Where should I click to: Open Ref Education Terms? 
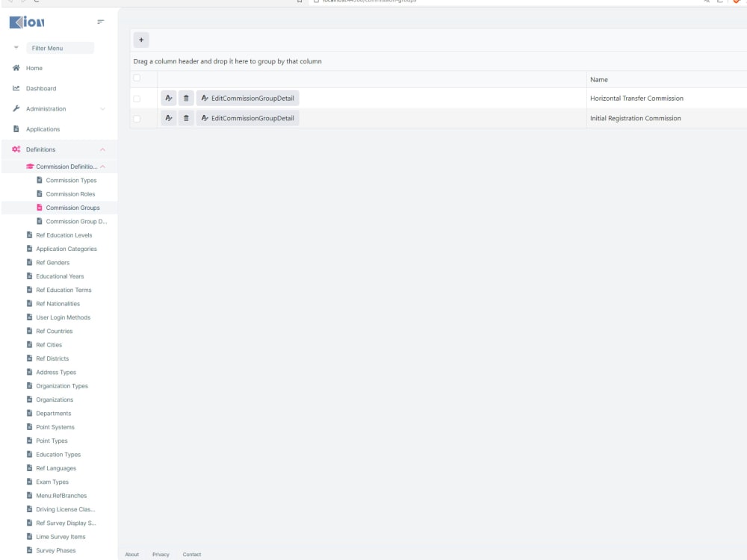click(63, 290)
